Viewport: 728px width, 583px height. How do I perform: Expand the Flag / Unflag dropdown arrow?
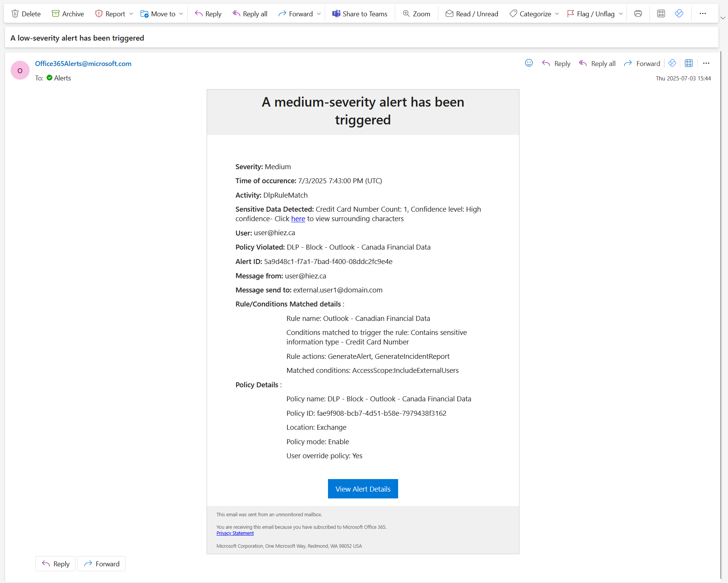point(621,14)
